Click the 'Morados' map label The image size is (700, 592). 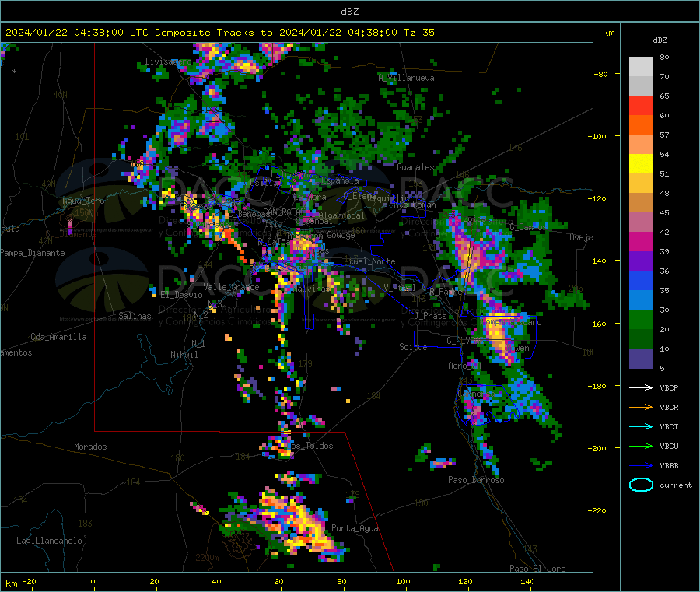[90, 447]
